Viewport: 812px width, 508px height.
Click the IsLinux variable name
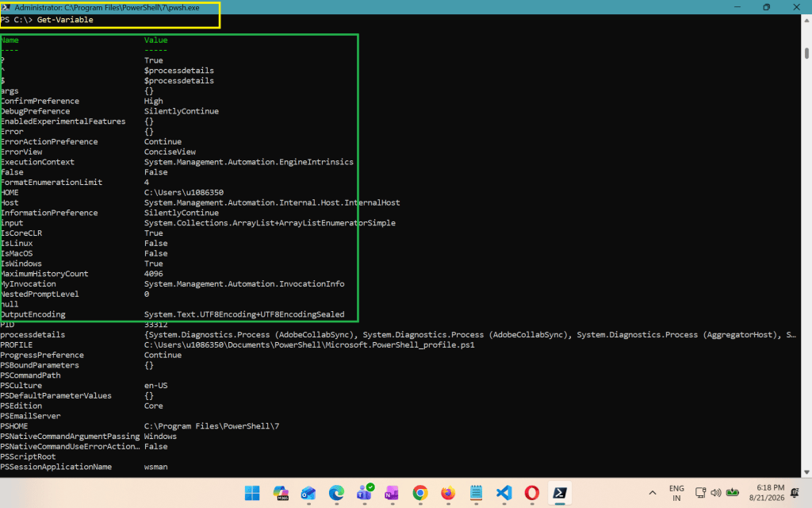click(x=17, y=243)
